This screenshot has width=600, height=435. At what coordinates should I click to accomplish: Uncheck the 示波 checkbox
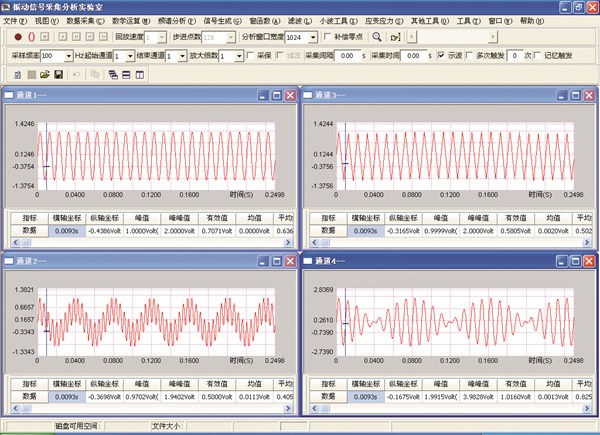[443, 56]
